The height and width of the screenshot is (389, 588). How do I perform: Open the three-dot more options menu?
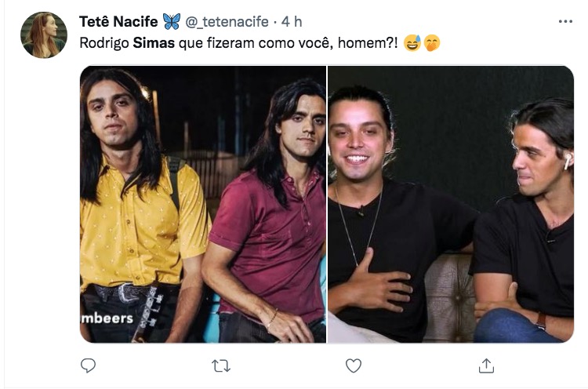click(565, 21)
